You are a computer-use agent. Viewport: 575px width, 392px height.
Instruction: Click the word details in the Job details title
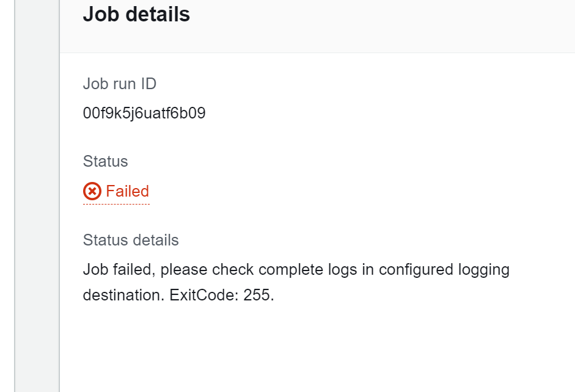(158, 14)
